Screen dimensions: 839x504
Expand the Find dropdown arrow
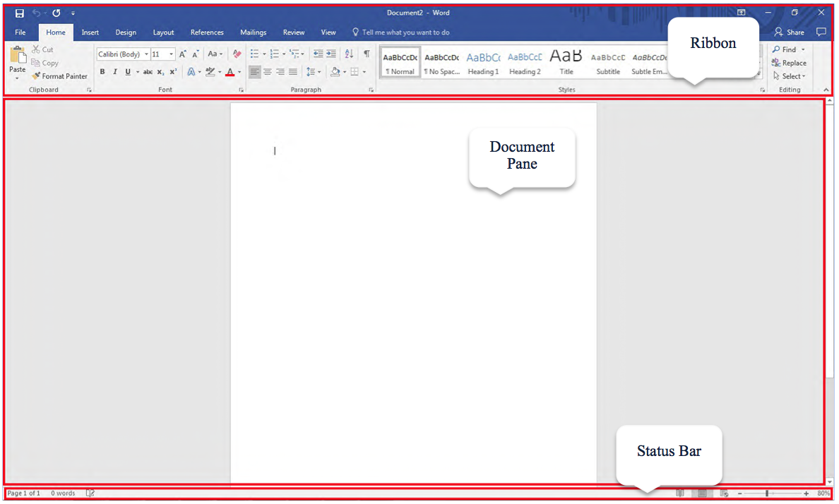[803, 50]
